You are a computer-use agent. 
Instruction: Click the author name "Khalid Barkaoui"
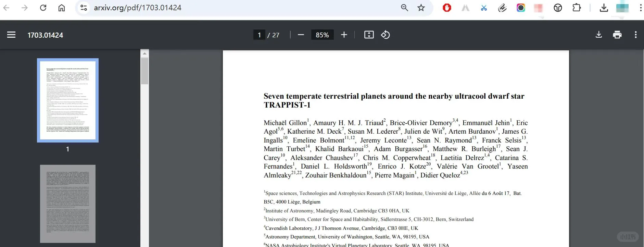(339, 149)
